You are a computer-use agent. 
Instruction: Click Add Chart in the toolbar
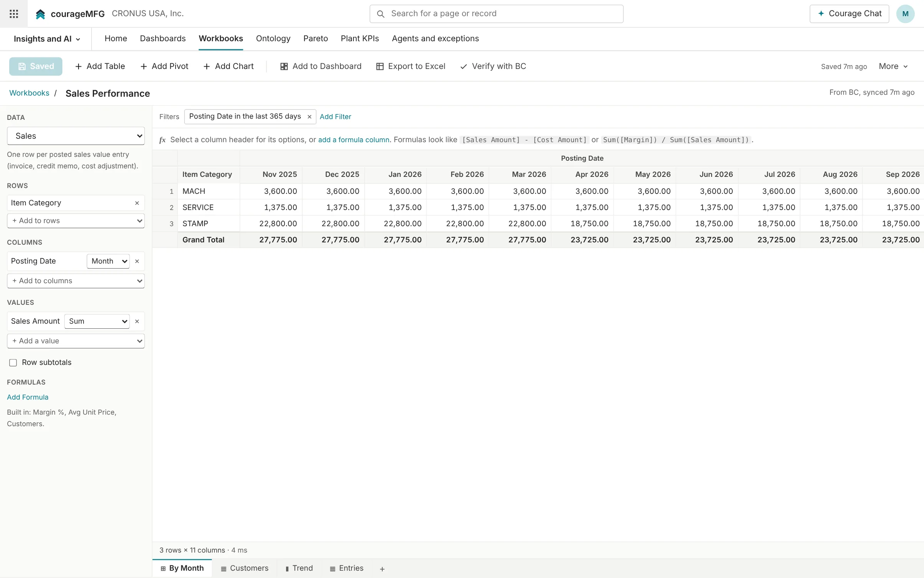[228, 66]
